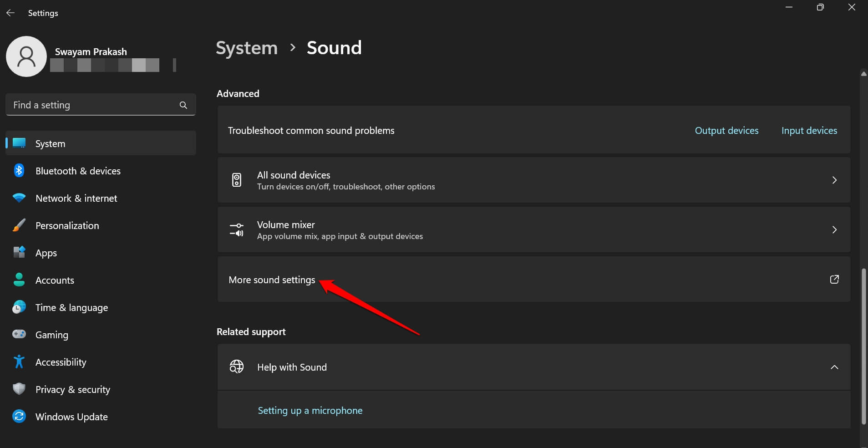Open Gaming settings
Image resolution: width=868 pixels, height=448 pixels.
coord(19,334)
